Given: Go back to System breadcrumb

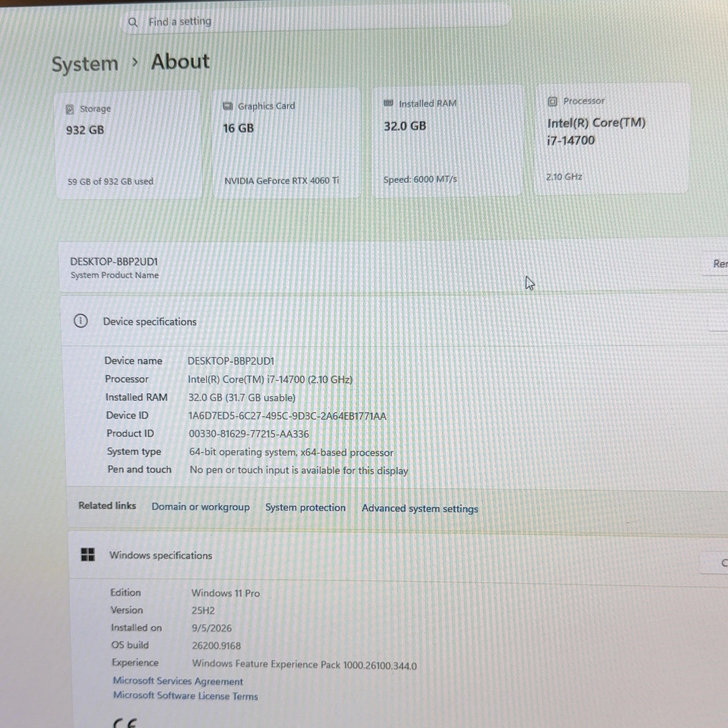Looking at the screenshot, I should pyautogui.click(x=84, y=64).
